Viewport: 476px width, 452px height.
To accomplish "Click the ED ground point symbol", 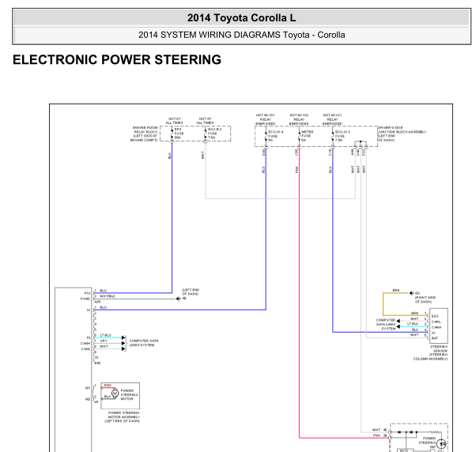I will coord(412,293).
